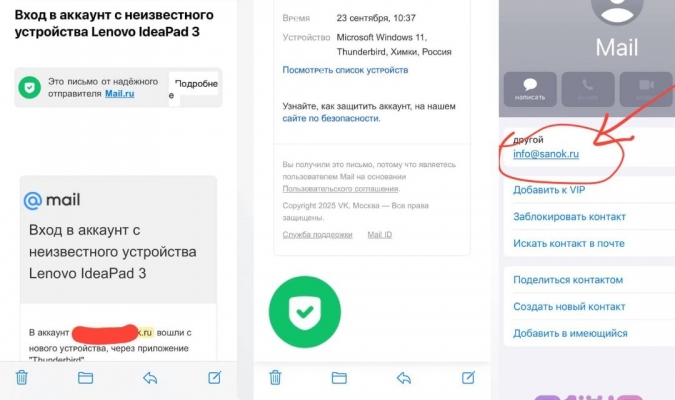Image resolution: width=675 pixels, height=400 pixels.
Task: Select Заблокировать контакт
Action: tap(569, 217)
